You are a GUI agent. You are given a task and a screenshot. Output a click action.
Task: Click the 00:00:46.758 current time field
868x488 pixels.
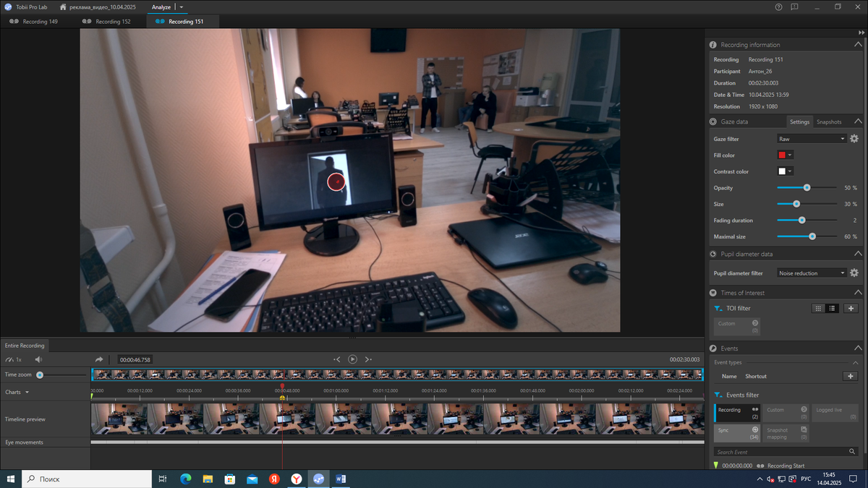tap(135, 359)
